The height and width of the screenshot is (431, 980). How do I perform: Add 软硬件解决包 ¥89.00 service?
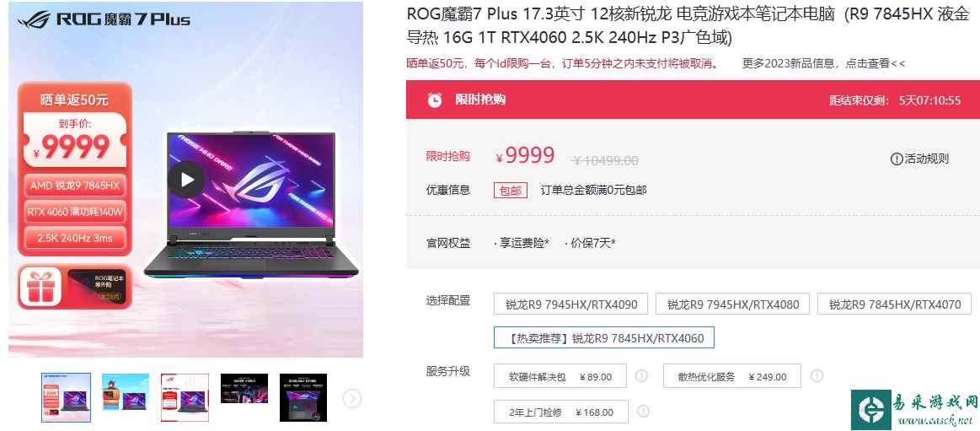[560, 376]
